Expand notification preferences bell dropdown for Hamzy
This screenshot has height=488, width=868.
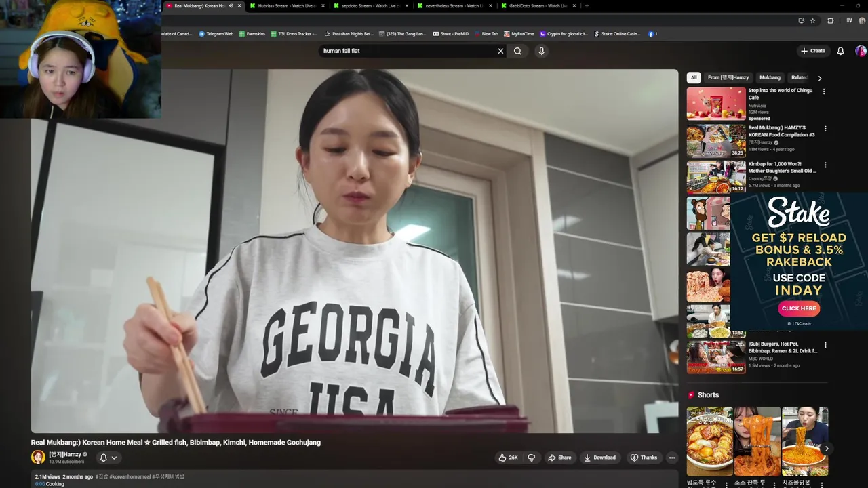(x=108, y=457)
